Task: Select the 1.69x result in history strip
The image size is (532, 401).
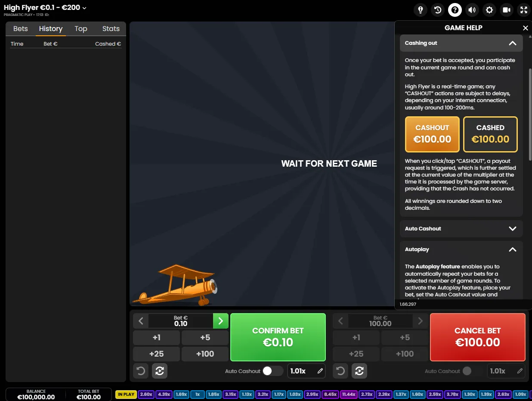Action: click(181, 394)
